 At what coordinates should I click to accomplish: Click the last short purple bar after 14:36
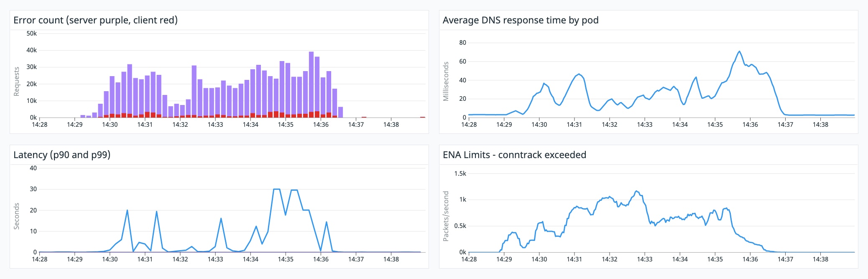pyautogui.click(x=340, y=112)
